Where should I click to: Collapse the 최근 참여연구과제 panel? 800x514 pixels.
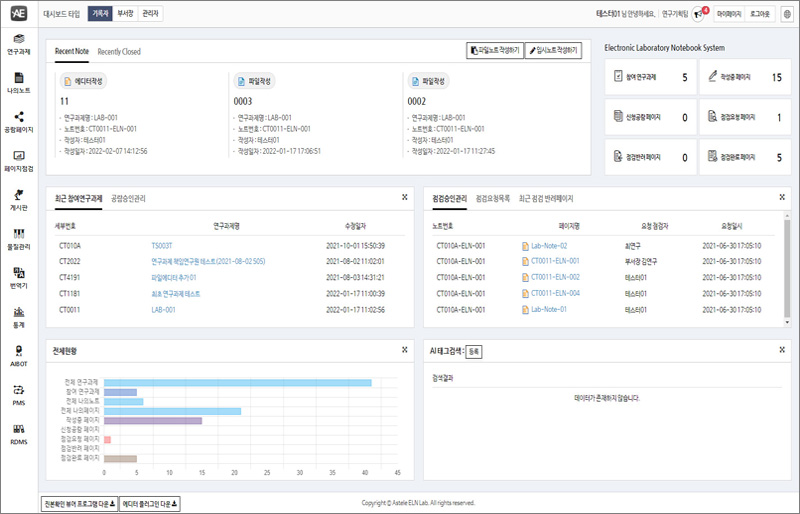click(x=404, y=198)
